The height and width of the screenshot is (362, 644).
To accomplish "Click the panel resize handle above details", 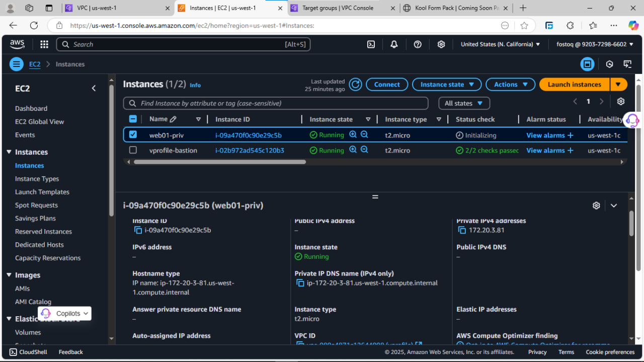I will [x=375, y=197].
